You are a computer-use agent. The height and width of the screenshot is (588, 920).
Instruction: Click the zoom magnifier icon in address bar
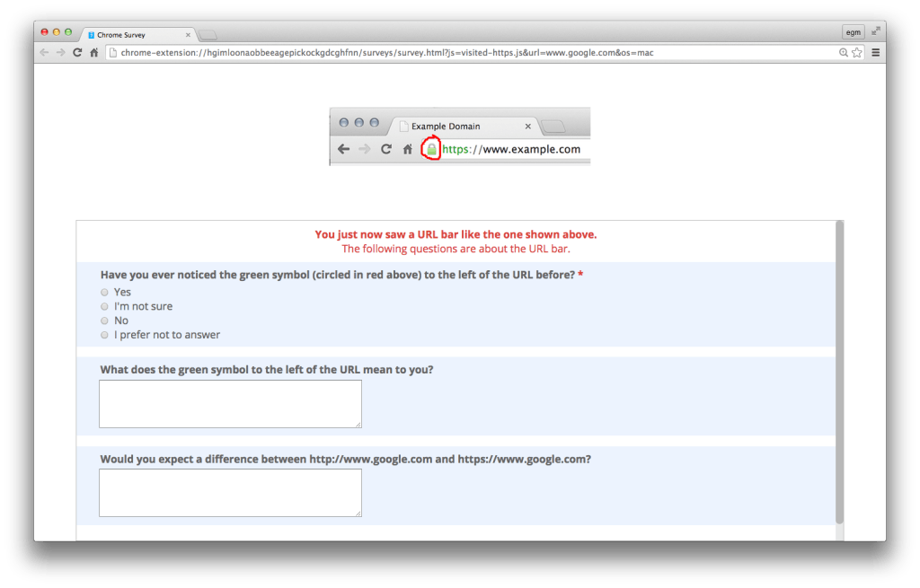coord(844,53)
